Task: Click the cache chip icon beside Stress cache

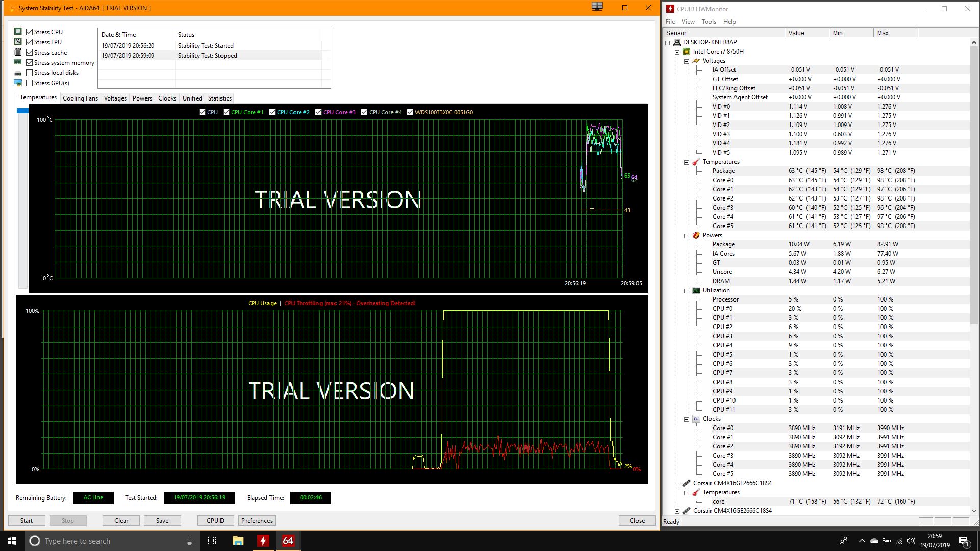Action: click(x=18, y=52)
